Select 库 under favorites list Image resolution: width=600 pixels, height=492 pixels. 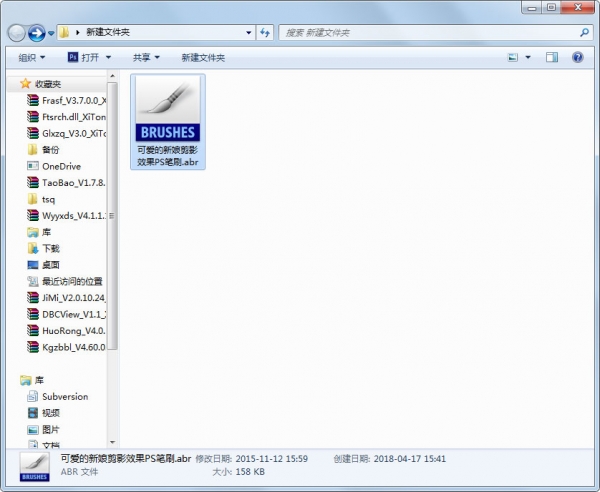pyautogui.click(x=39, y=232)
